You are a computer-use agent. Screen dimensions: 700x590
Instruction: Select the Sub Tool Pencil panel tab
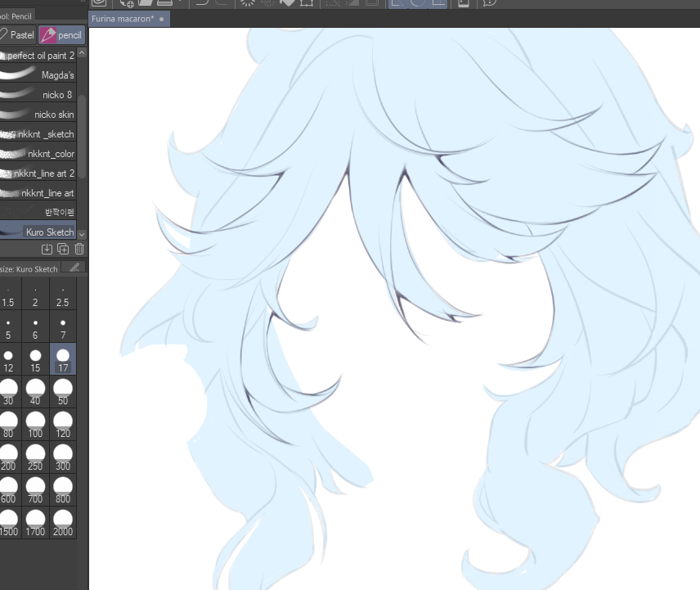click(17, 16)
